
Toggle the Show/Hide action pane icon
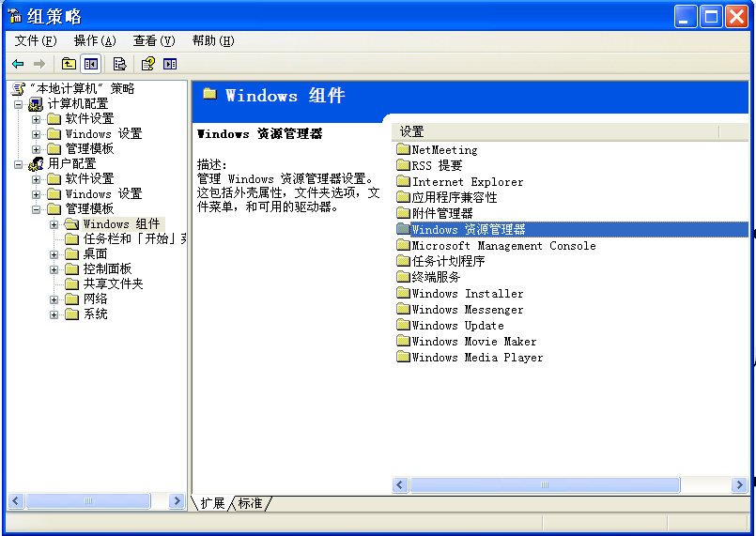tap(170, 64)
